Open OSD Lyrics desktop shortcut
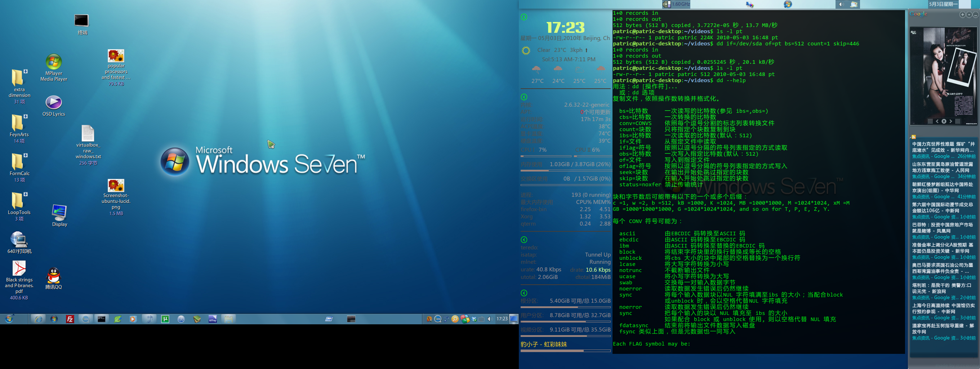980x369 pixels. 54,102
